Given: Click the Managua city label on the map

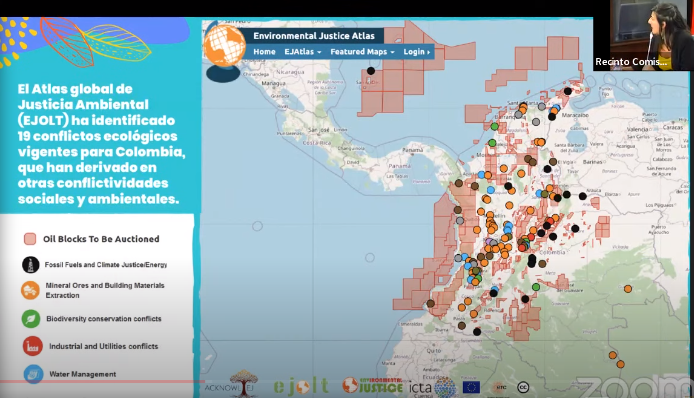Looking at the screenshot, I should [x=273, y=83].
